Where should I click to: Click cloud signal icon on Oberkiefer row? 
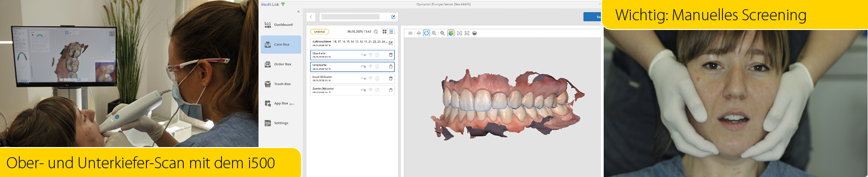(370, 55)
